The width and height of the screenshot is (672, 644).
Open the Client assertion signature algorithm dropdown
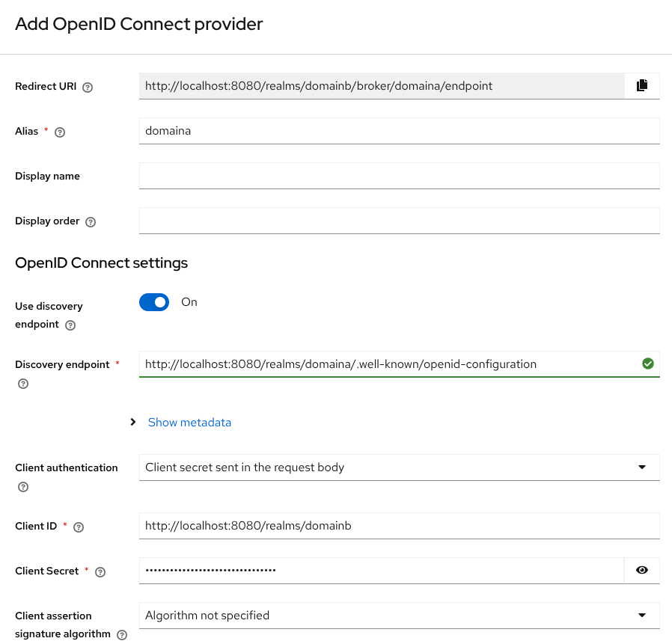coord(641,615)
